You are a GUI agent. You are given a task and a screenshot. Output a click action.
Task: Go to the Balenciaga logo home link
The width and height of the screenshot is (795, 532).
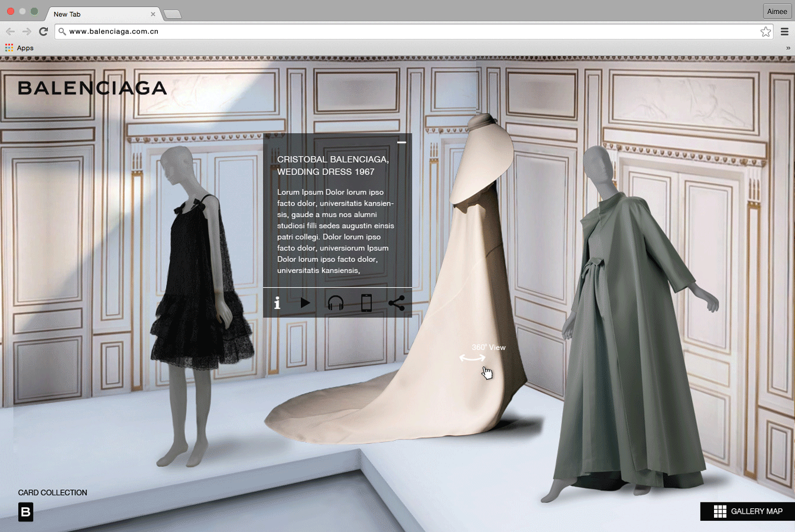92,88
